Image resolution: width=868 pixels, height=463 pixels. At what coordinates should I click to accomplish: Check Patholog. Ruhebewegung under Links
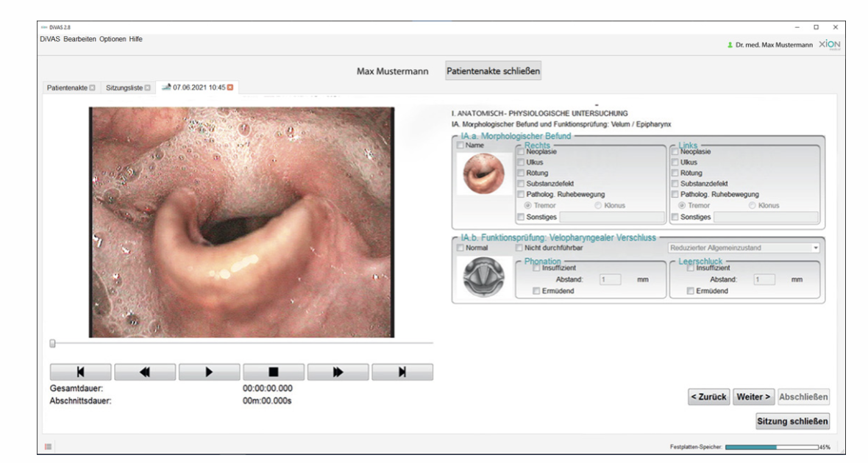[x=675, y=195]
